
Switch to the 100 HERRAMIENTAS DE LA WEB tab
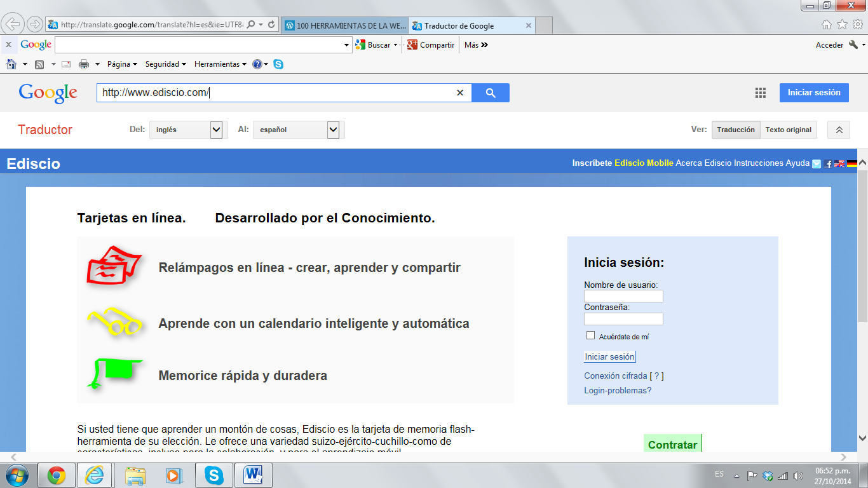[345, 25]
